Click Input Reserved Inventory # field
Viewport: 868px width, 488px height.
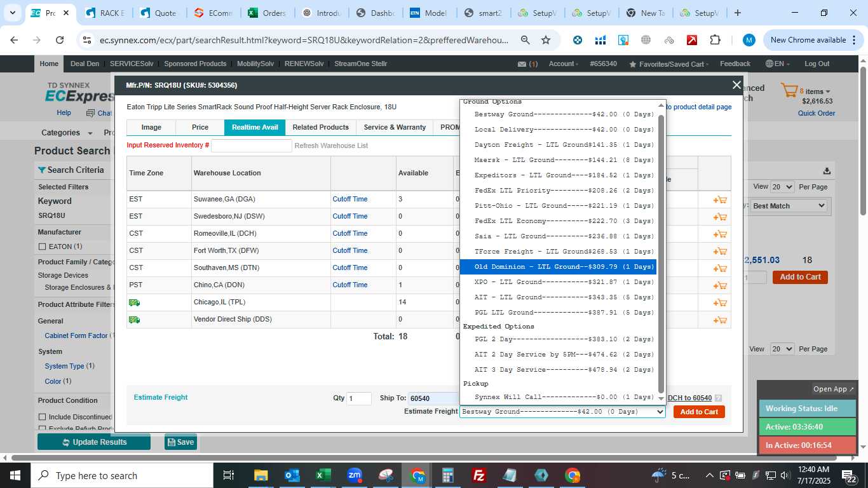coord(252,146)
